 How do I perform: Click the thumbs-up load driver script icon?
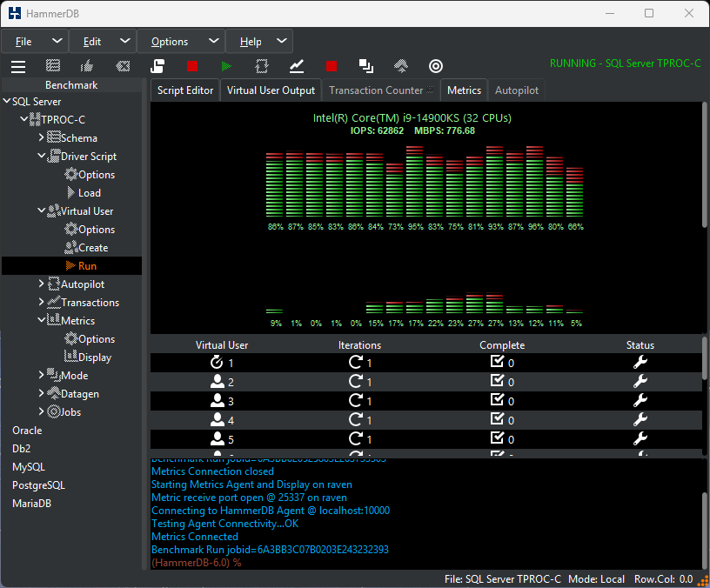87,66
